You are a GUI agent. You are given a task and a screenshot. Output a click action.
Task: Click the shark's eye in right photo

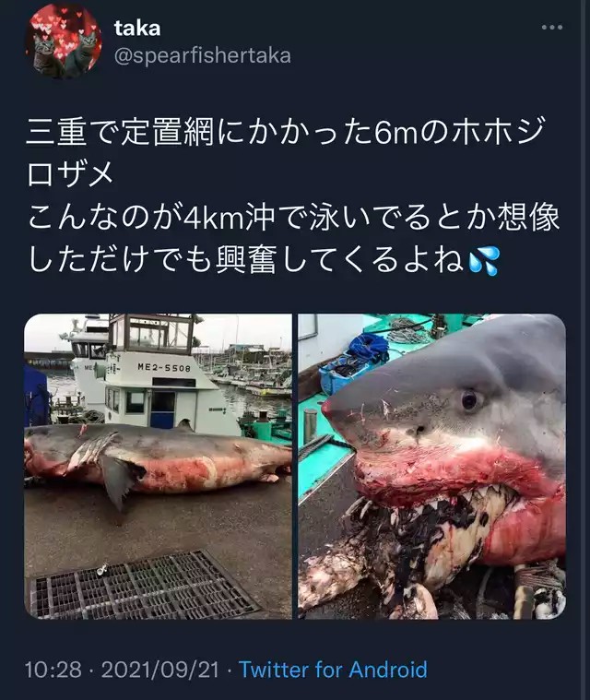(469, 400)
